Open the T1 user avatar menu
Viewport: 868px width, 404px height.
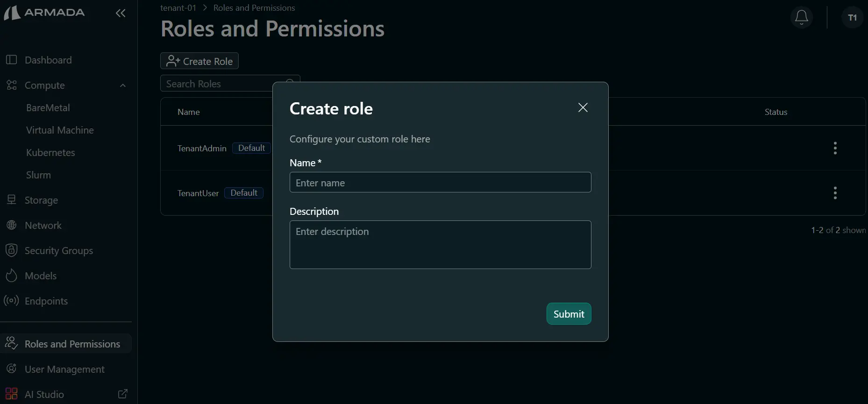coord(852,17)
